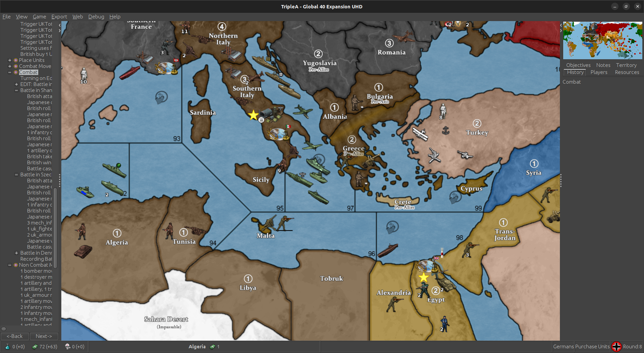Click the Libya territory label
This screenshot has height=353, width=644.
click(x=248, y=288)
